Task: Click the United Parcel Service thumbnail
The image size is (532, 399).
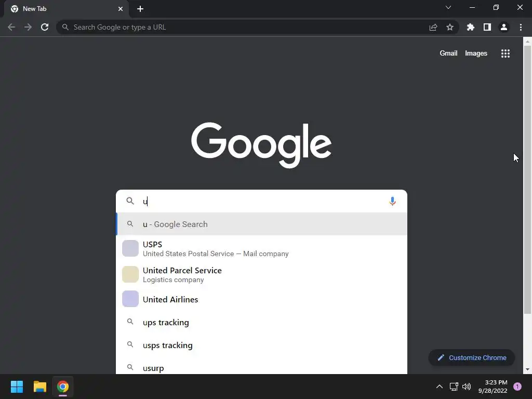Action: [130, 274]
